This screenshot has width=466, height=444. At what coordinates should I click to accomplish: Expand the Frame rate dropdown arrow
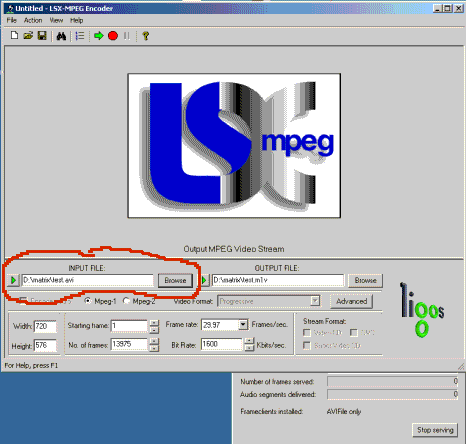tap(243, 325)
